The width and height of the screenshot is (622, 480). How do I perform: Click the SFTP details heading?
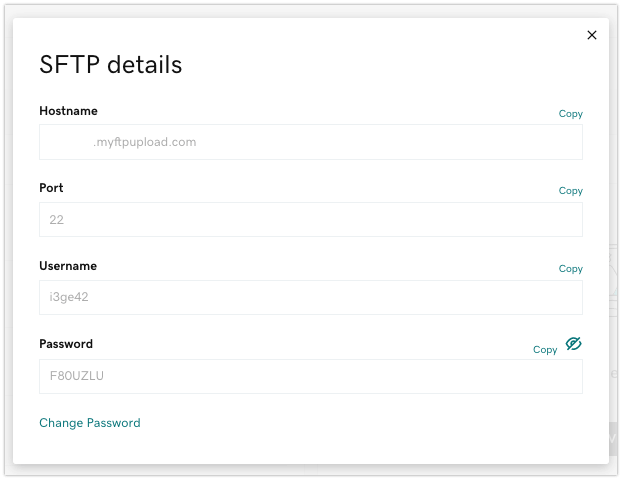coord(110,65)
